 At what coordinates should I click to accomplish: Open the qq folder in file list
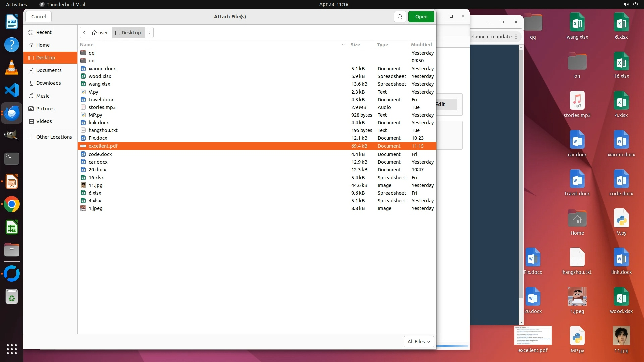[92, 53]
